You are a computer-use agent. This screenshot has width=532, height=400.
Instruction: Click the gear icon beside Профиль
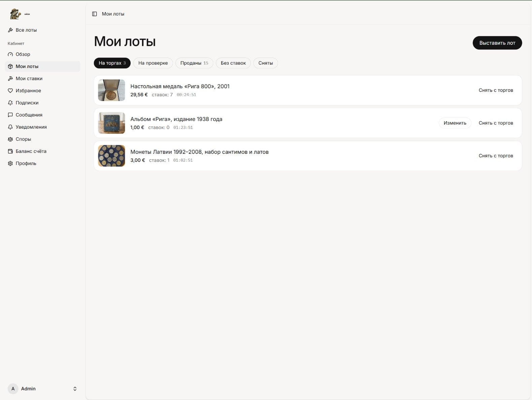click(10, 163)
